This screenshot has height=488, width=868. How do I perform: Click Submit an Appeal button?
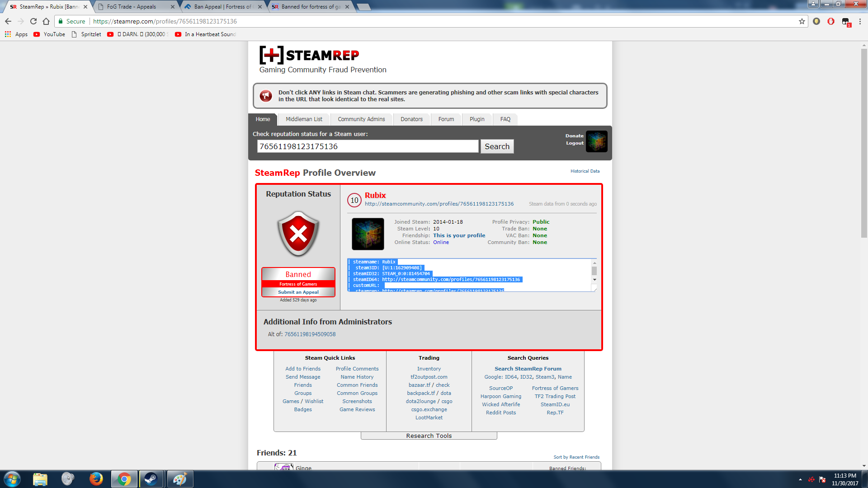click(298, 292)
